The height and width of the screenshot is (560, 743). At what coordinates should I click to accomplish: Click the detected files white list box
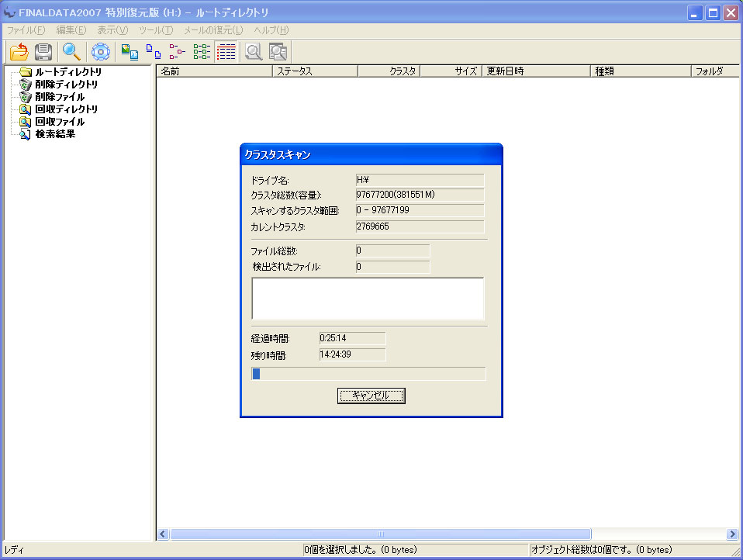[368, 299]
